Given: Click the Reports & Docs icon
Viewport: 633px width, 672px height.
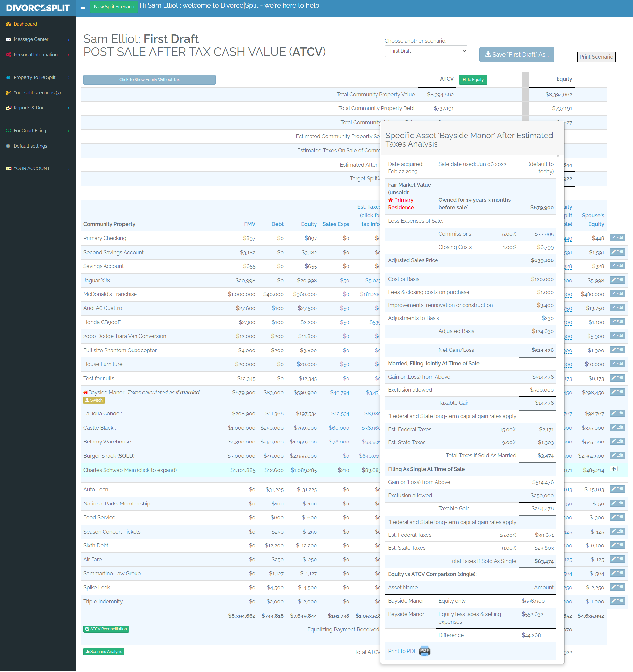Looking at the screenshot, I should tap(9, 108).
